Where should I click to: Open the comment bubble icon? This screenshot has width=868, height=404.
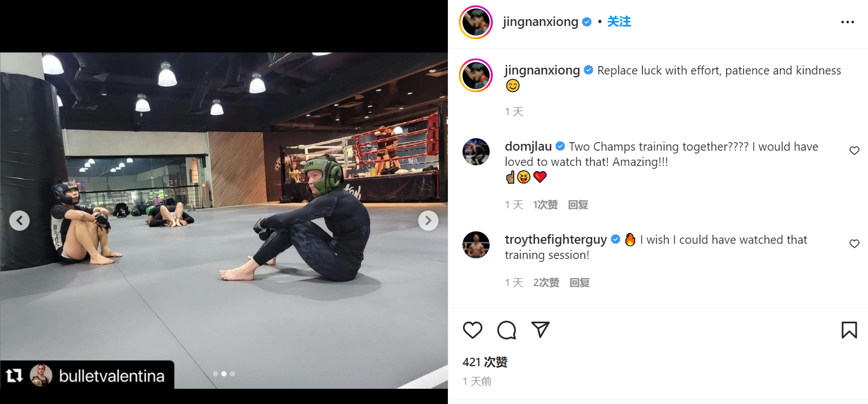507,330
